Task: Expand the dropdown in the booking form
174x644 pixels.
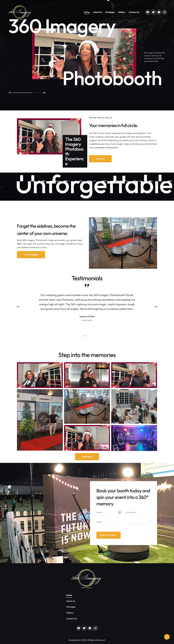Action: pos(138,521)
